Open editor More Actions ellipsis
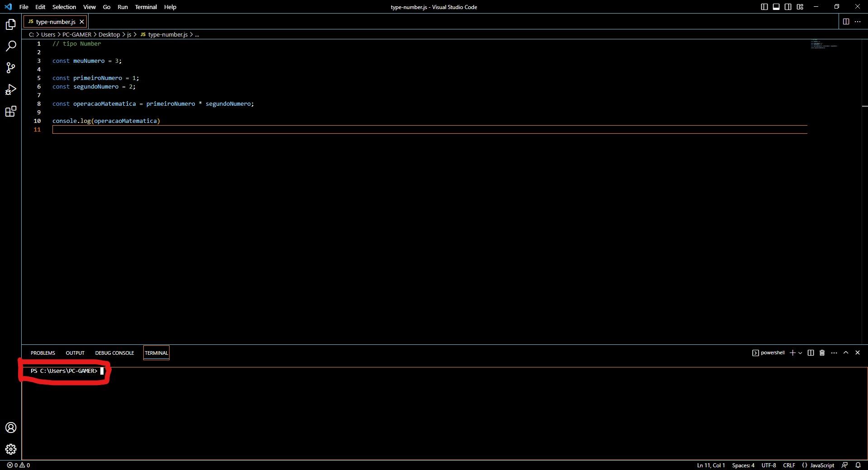Screen dimensions: 868x470 pyautogui.click(x=858, y=21)
